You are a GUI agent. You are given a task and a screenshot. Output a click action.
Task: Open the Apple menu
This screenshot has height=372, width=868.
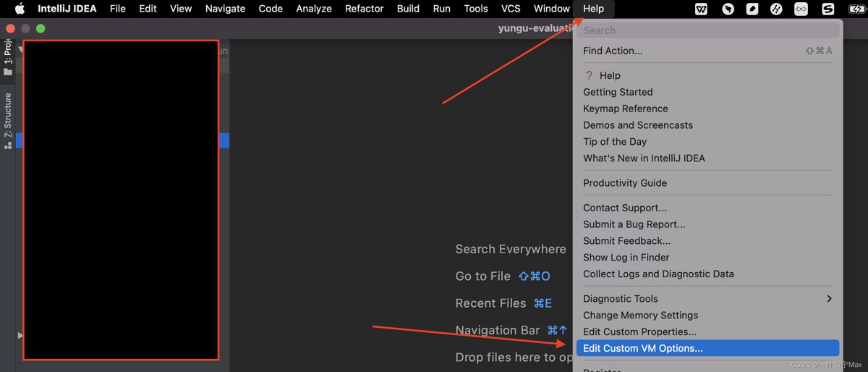(20, 9)
